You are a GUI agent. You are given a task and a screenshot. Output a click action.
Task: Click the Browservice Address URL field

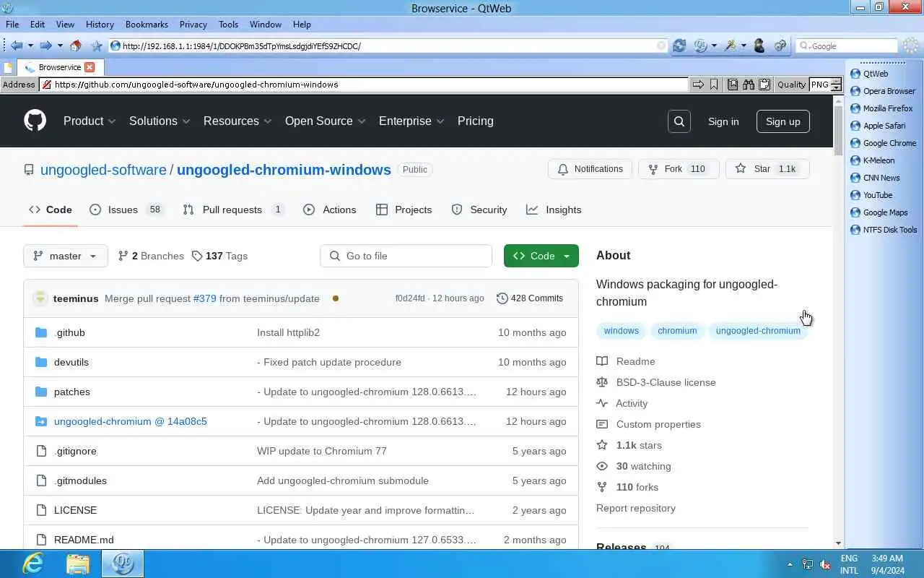(x=365, y=85)
